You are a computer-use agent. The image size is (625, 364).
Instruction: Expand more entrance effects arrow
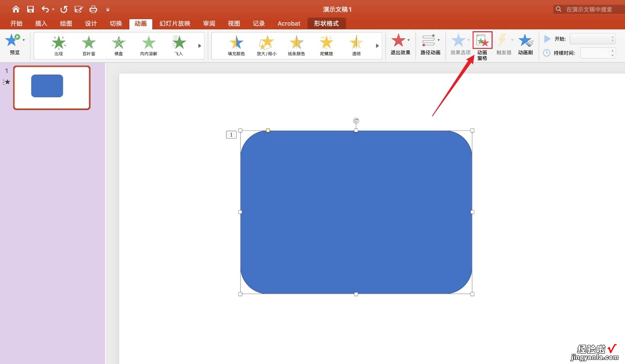200,46
